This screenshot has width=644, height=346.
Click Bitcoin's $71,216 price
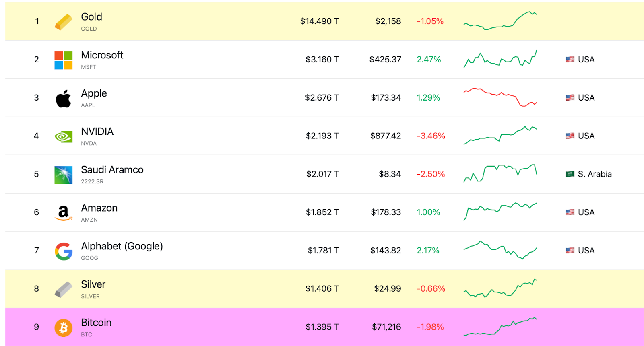pos(386,327)
